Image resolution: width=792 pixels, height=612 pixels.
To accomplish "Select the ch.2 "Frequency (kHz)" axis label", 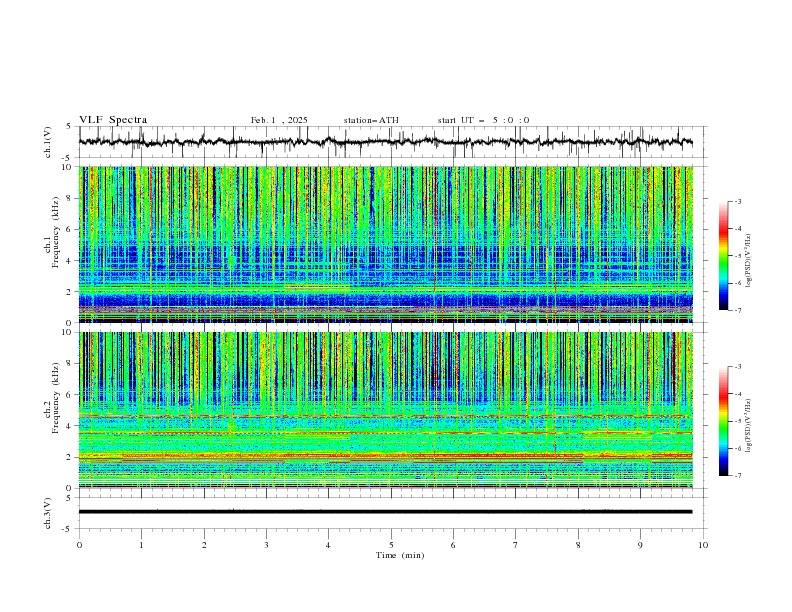I will 56,398.
